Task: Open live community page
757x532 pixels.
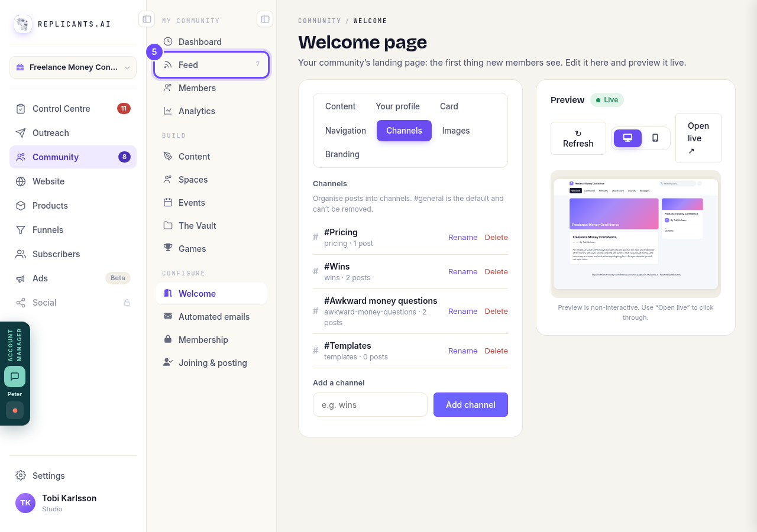Action: tap(698, 138)
